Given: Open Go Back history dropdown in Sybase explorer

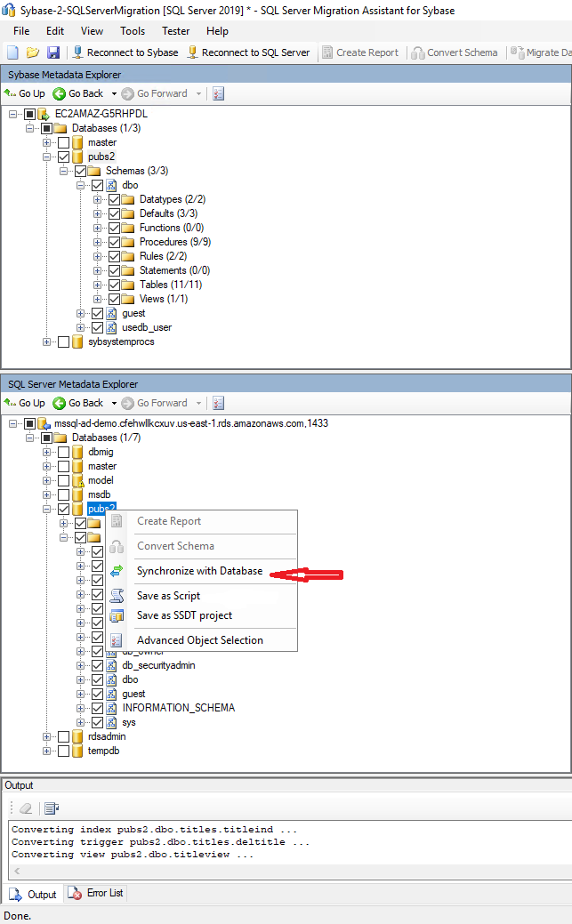Looking at the screenshot, I should click(114, 93).
